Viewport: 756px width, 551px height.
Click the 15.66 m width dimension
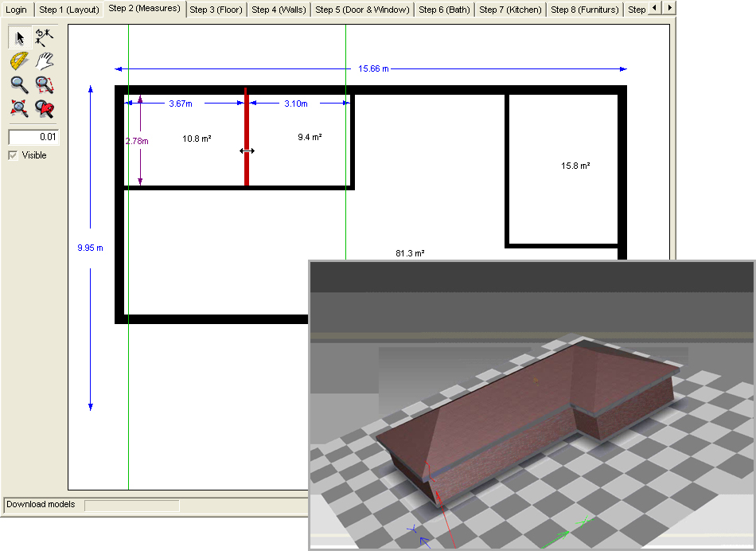(373, 69)
